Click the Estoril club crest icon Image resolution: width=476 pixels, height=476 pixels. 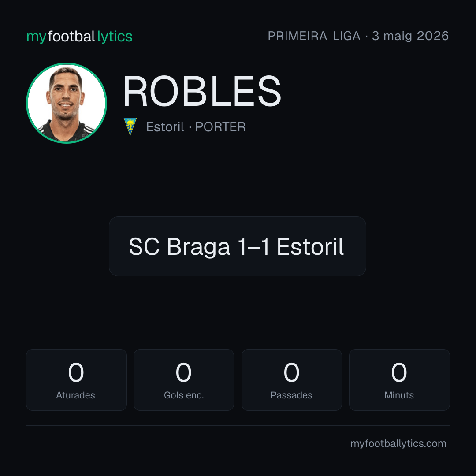point(130,126)
